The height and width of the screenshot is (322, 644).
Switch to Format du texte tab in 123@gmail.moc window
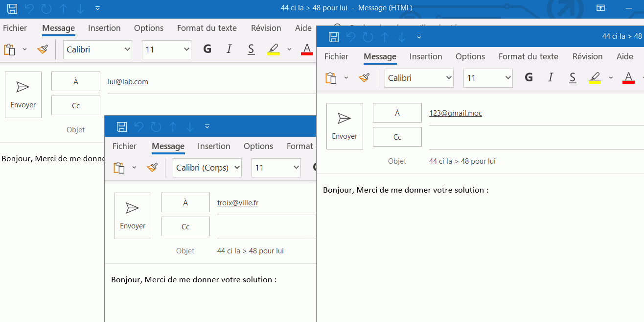point(528,56)
